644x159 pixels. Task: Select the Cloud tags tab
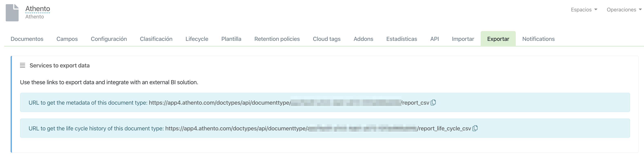[326, 39]
